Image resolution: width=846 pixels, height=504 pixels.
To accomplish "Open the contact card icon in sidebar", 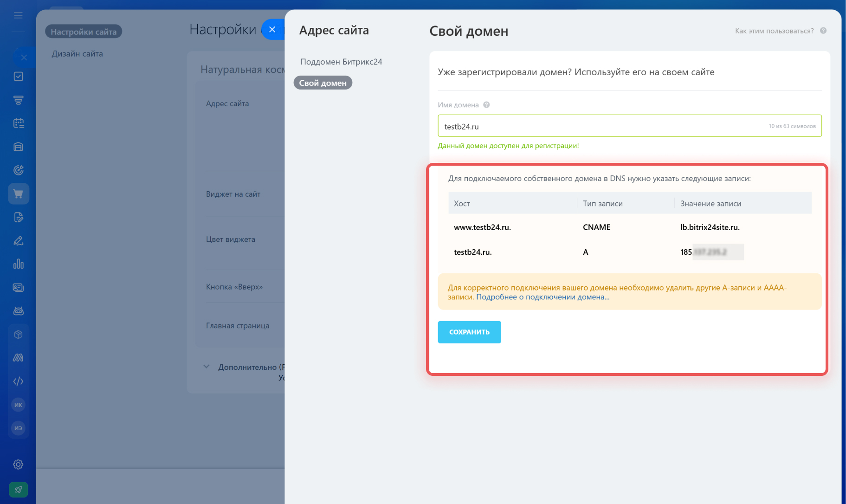I will pos(18,288).
